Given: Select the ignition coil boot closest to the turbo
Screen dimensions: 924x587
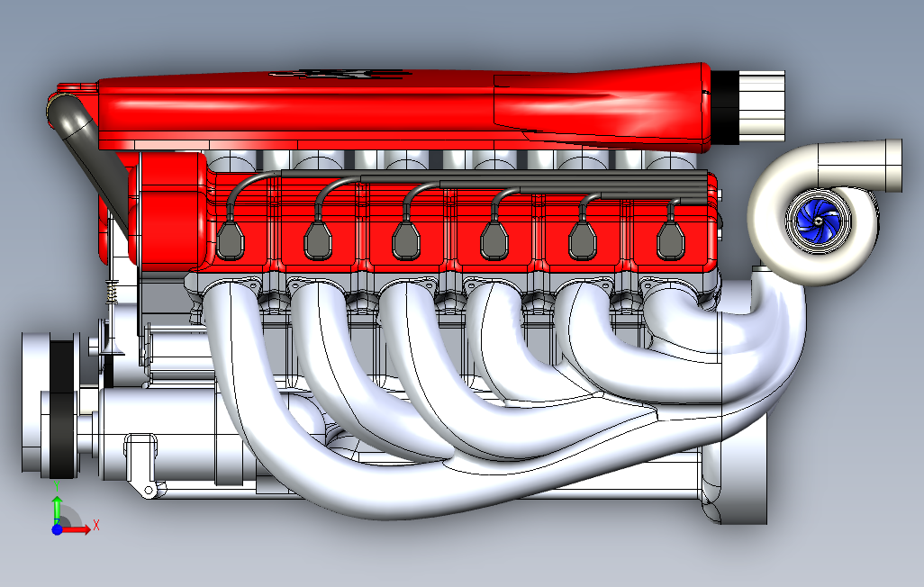Looking at the screenshot, I should 670,239.
